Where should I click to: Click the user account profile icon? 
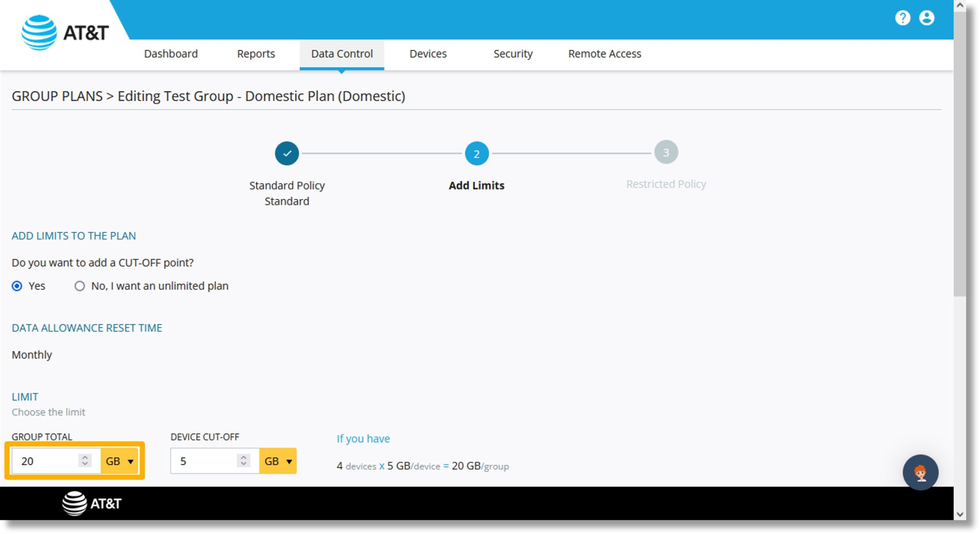929,18
